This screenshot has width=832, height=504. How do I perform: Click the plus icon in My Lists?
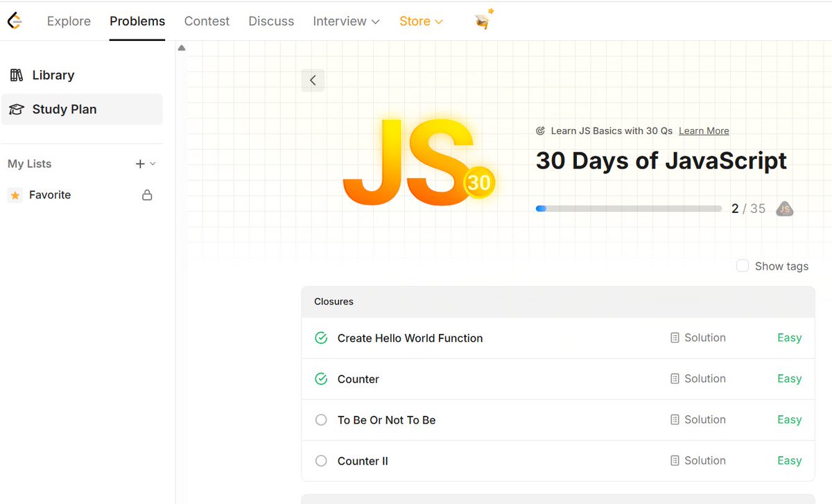(x=140, y=164)
